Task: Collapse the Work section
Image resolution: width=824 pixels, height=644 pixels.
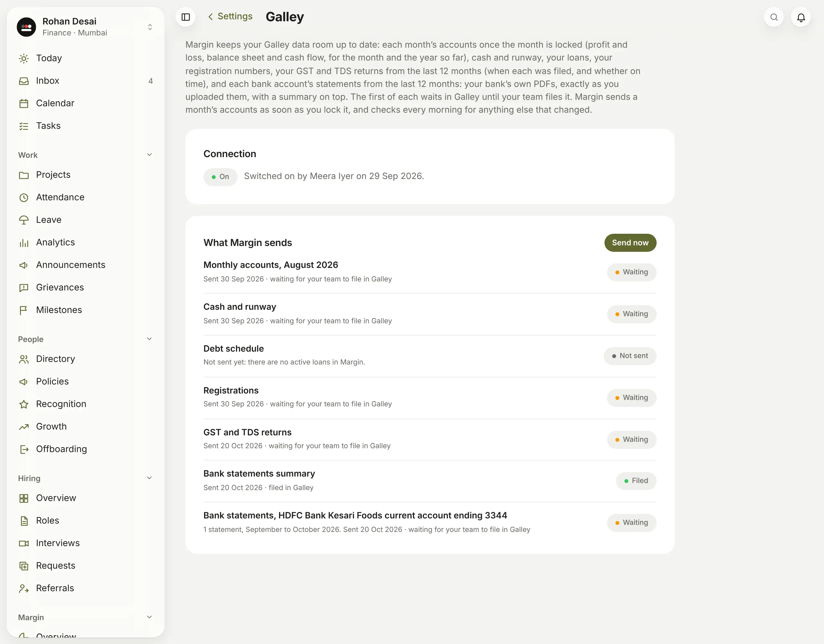Action: [149, 155]
